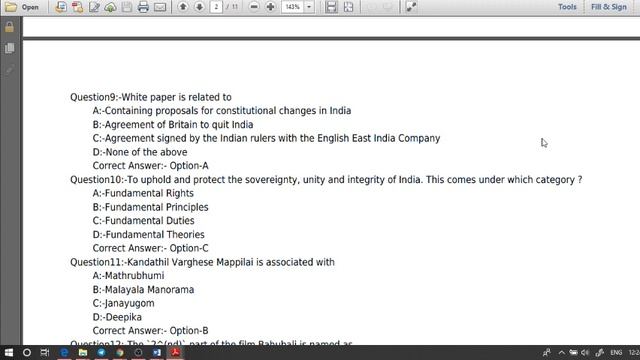Click 'A:-Mathrubhumi' option
This screenshot has width=640, height=360.
[x=129, y=276]
